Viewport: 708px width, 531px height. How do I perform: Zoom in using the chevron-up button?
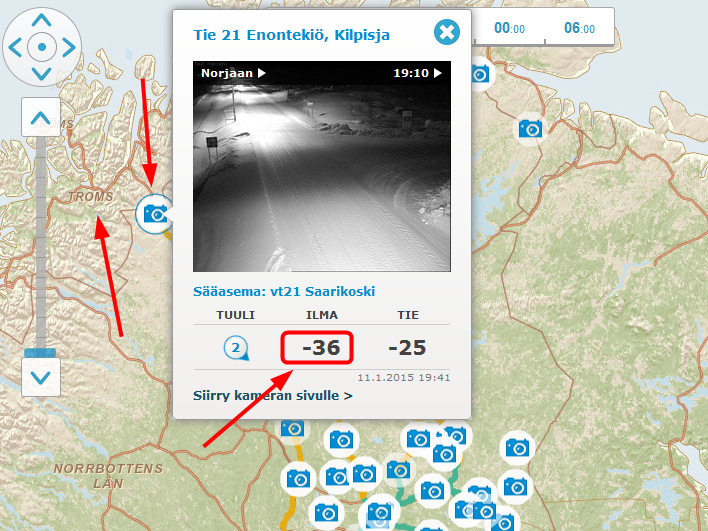click(41, 117)
